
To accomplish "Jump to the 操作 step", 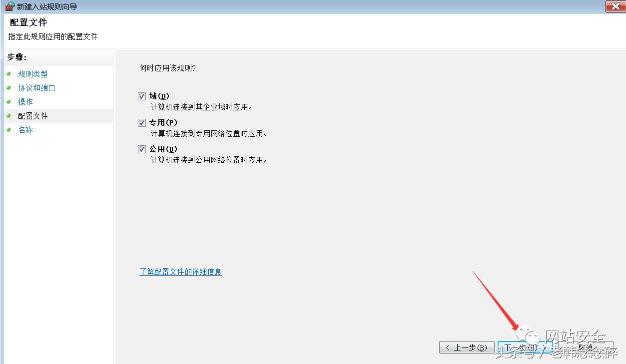I will [25, 102].
